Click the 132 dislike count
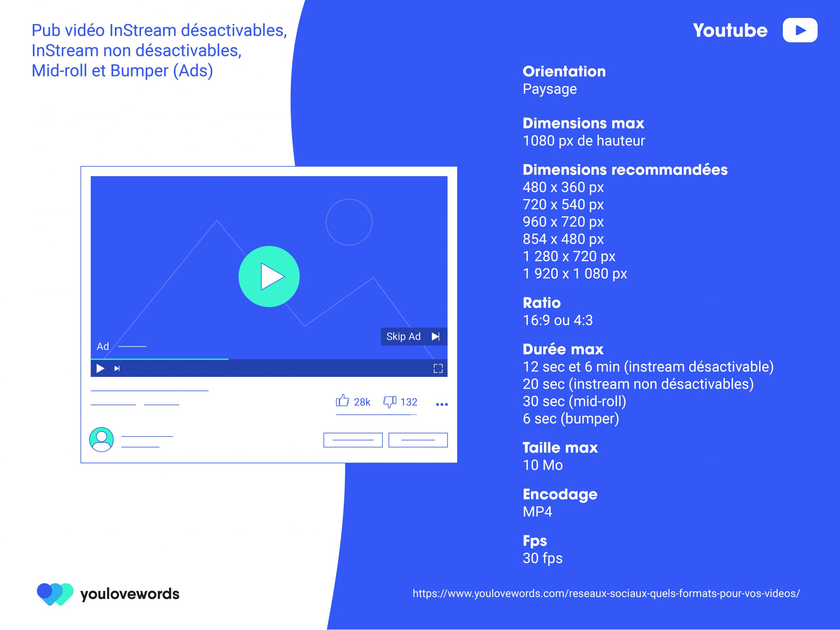This screenshot has height=630, width=840. click(409, 402)
